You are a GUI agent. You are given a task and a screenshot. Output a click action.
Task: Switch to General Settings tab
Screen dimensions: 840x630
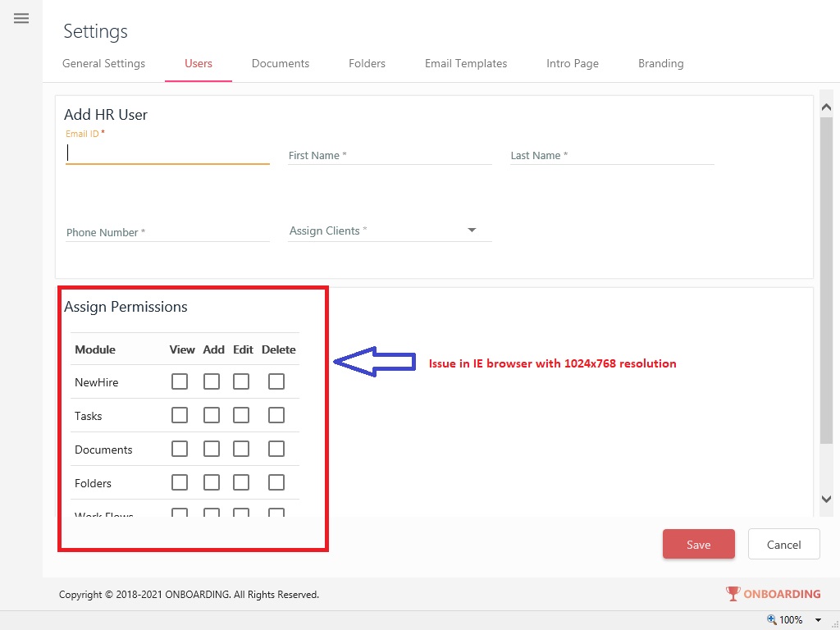[103, 63]
